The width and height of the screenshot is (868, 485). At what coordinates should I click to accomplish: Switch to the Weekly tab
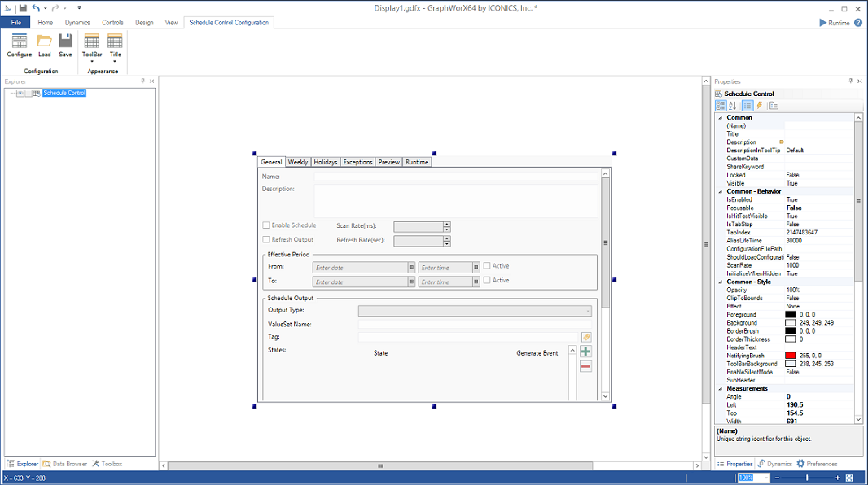298,162
